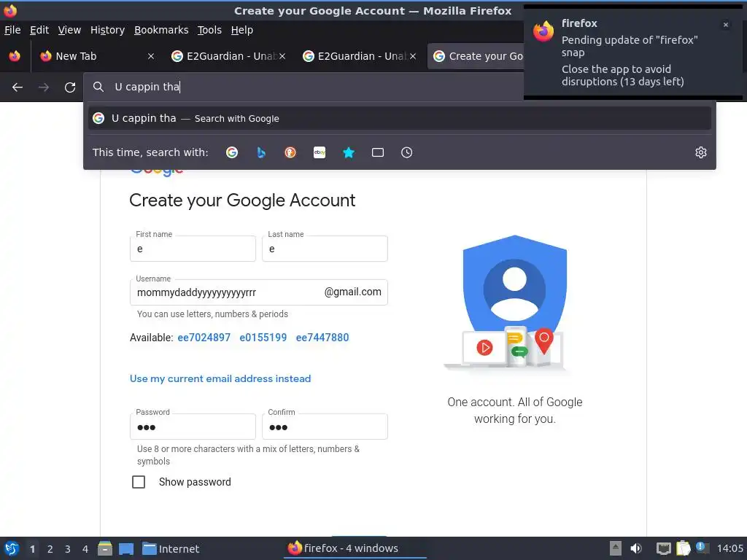747x560 pixels.
Task: Search this time with eBay icon
Action: 320,152
